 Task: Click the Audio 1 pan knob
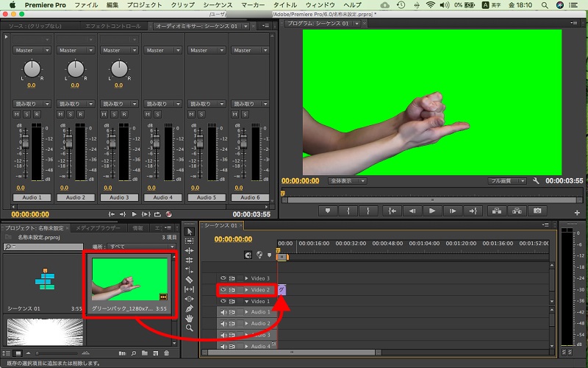coord(32,68)
